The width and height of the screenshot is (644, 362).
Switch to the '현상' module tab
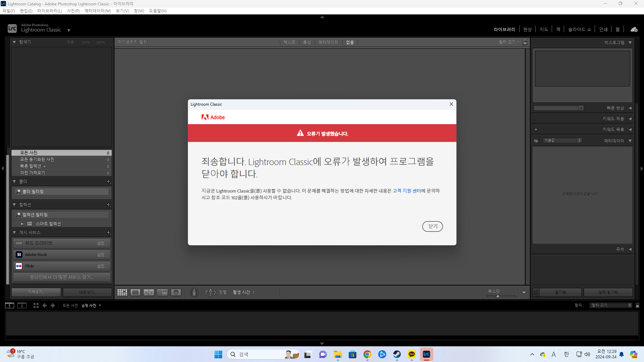(x=527, y=29)
